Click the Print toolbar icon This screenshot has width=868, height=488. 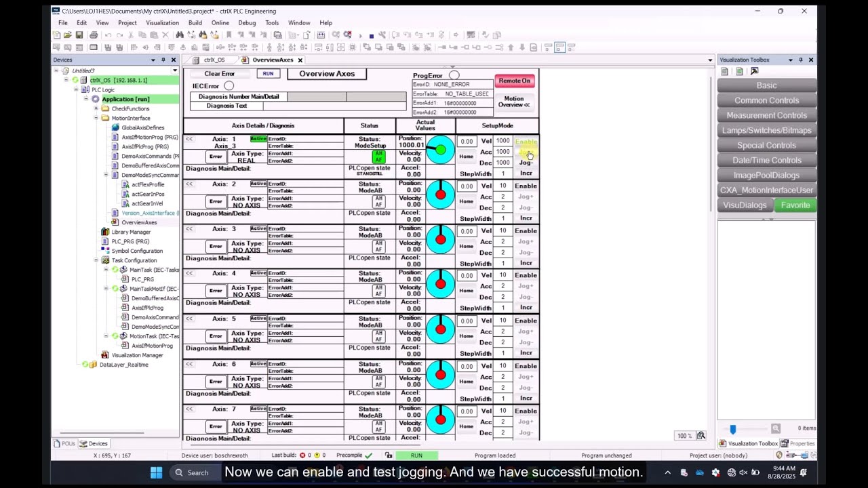point(94,35)
